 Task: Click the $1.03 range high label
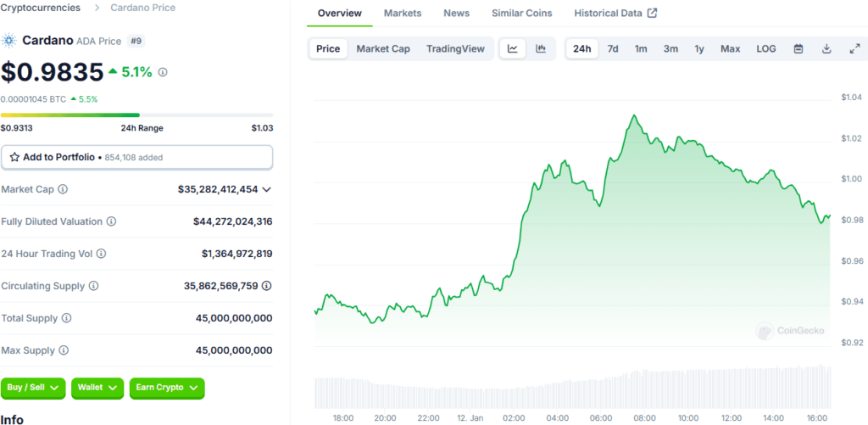(x=262, y=128)
